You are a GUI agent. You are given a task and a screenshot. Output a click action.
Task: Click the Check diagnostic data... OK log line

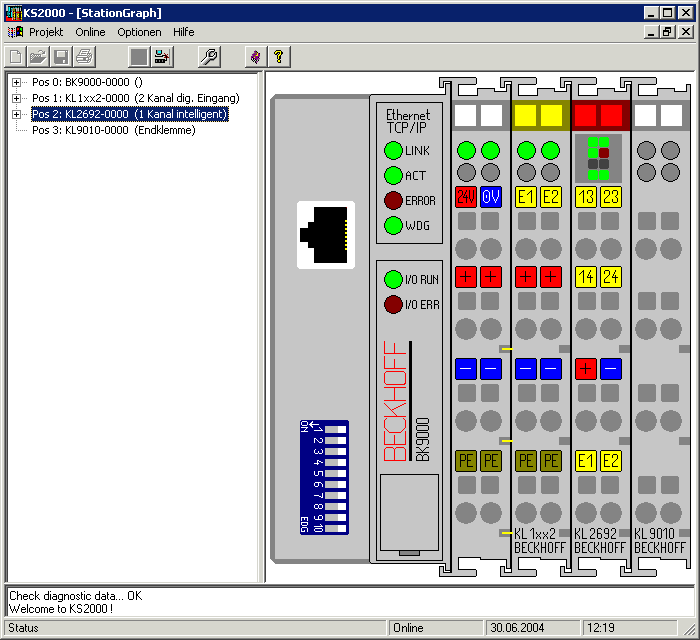75,596
